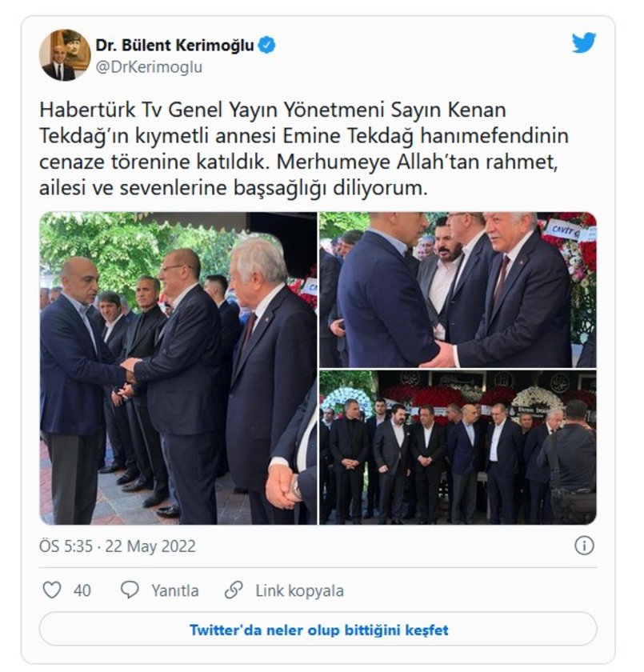Click the blue verified badge
The width and height of the screenshot is (644, 672).
[x=267, y=46]
